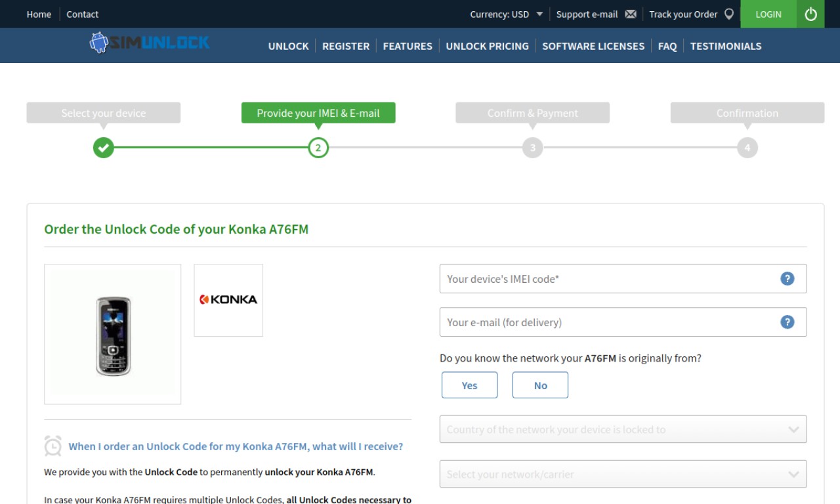Screen dimensions: 840x504
Task: Click the power icon next to Login
Action: pos(810,14)
